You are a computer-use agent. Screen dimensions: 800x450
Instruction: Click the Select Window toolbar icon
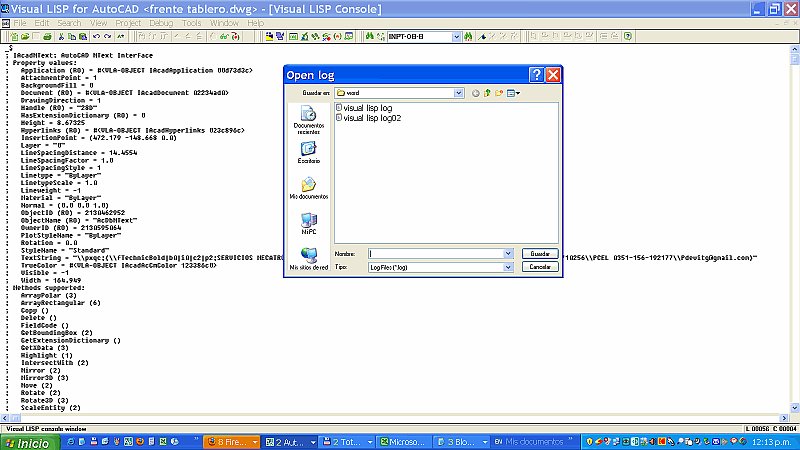tap(280, 36)
